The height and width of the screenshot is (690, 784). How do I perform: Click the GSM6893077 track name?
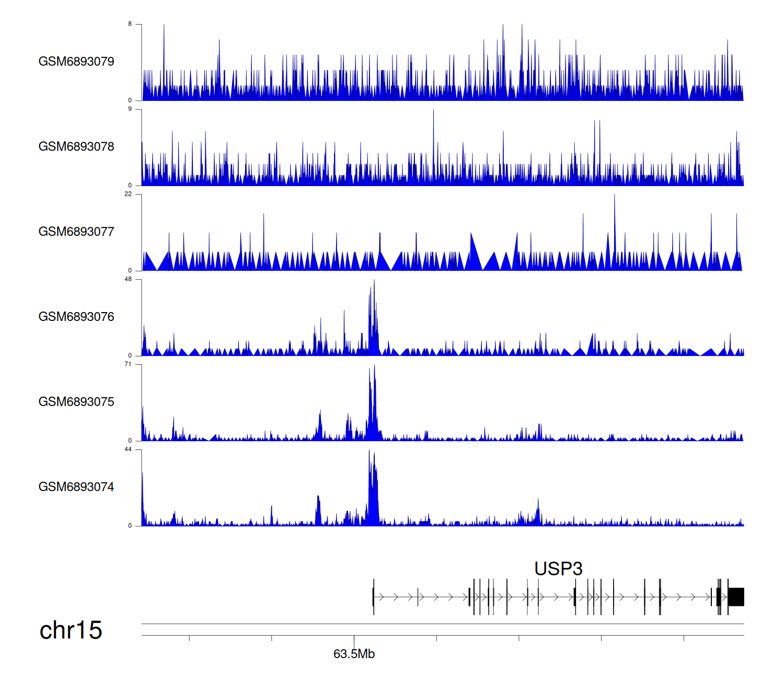76,232
